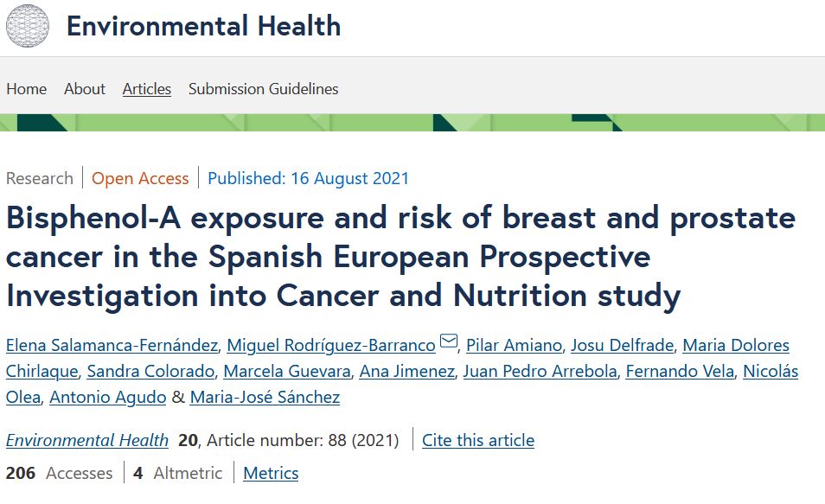Image resolution: width=825 pixels, height=504 pixels.
Task: Click author name Pilar Amiano
Action: 514,346
